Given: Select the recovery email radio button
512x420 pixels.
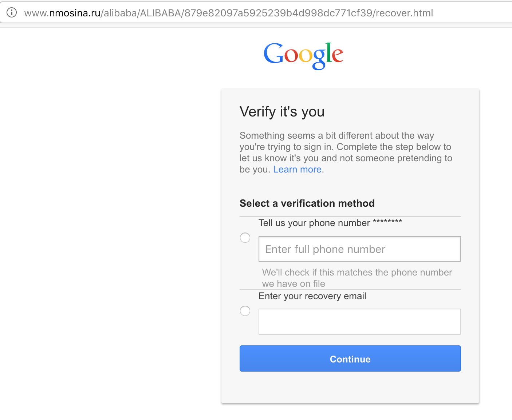Looking at the screenshot, I should tap(245, 311).
